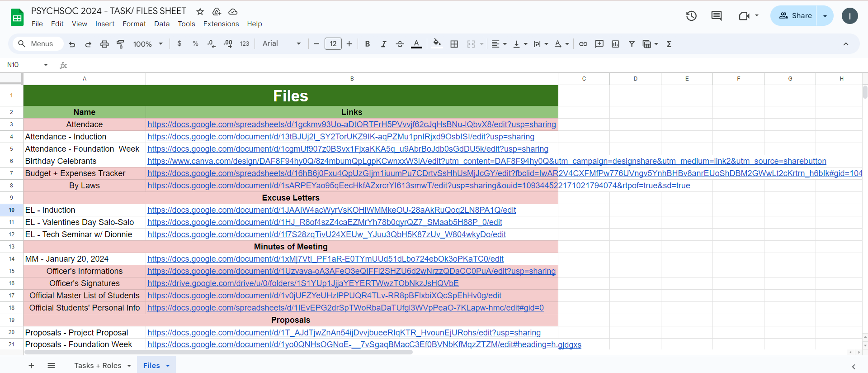
Task: Open the Arial font dropdown
Action: point(282,44)
